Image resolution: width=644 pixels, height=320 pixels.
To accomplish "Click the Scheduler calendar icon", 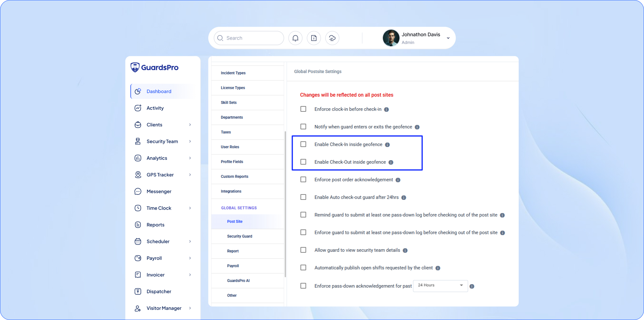I will tap(138, 241).
